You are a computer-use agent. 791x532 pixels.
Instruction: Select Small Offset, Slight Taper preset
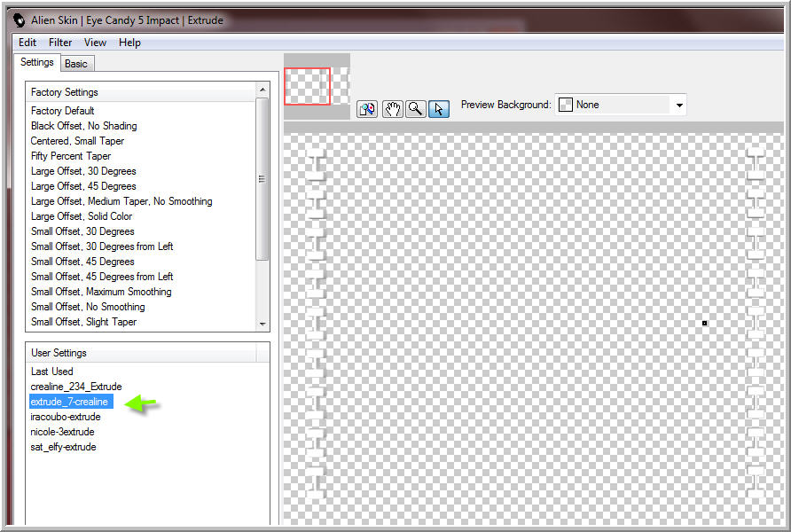pos(83,322)
